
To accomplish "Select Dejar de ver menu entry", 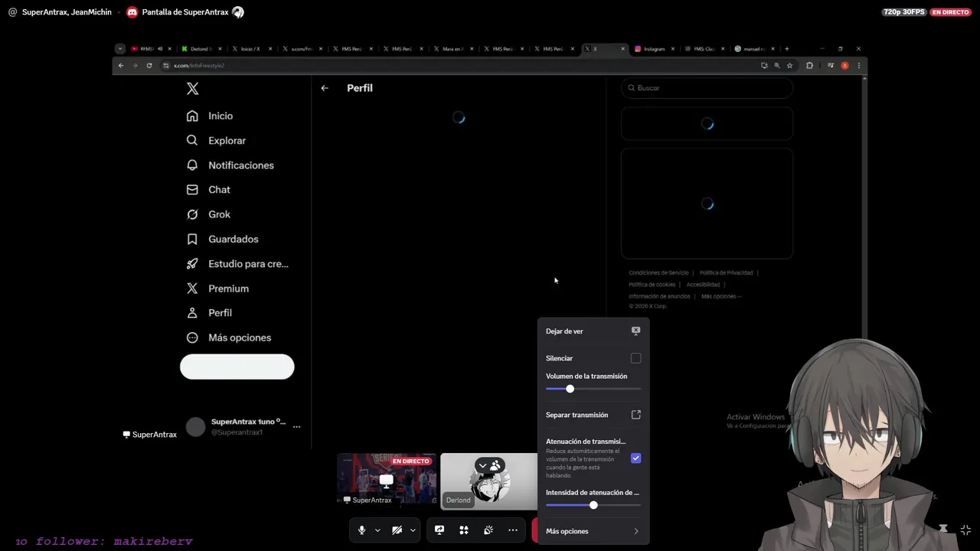I will [x=593, y=331].
